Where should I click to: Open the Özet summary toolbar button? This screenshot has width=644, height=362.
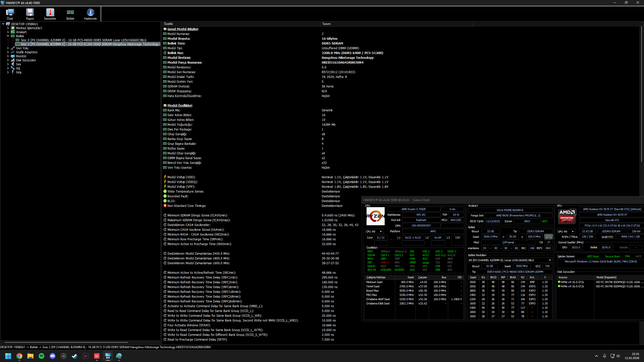pyautogui.click(x=10, y=14)
